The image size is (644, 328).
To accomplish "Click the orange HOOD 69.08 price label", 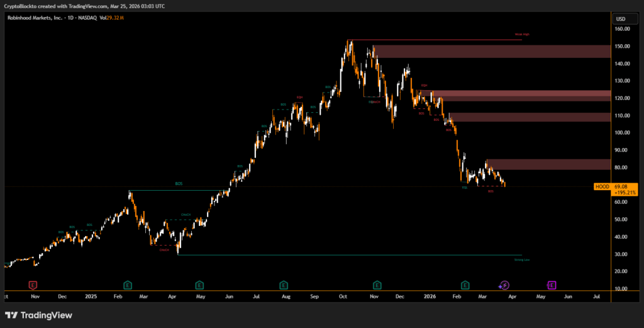I will point(615,186).
